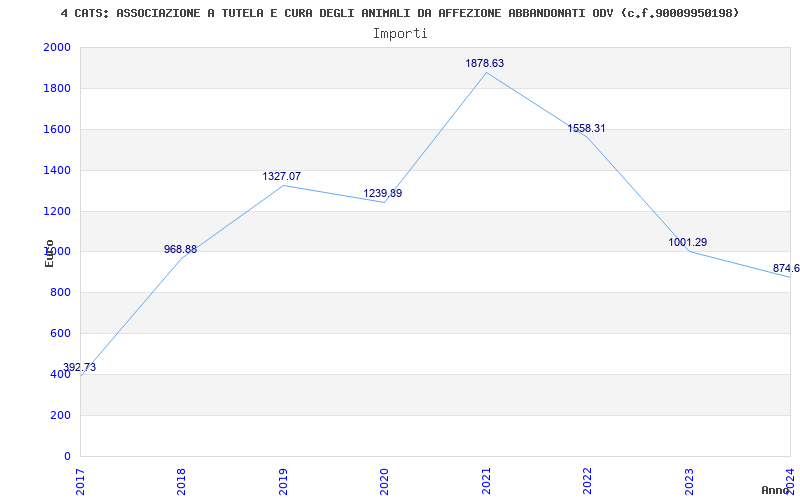
Task: Click the 600 y-axis label
Action: pos(60,334)
